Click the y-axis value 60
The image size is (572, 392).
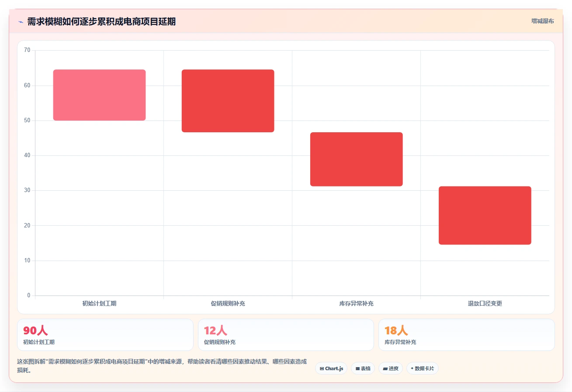pyautogui.click(x=27, y=86)
